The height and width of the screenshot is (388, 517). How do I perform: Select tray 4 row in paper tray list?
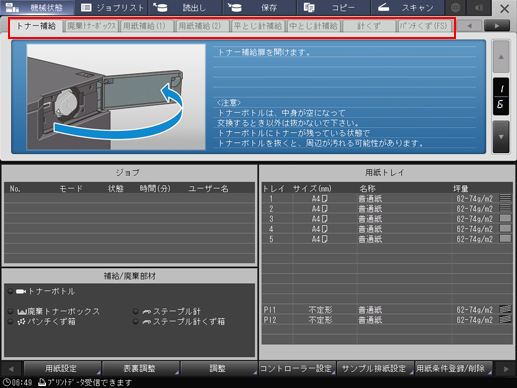pos(387,229)
